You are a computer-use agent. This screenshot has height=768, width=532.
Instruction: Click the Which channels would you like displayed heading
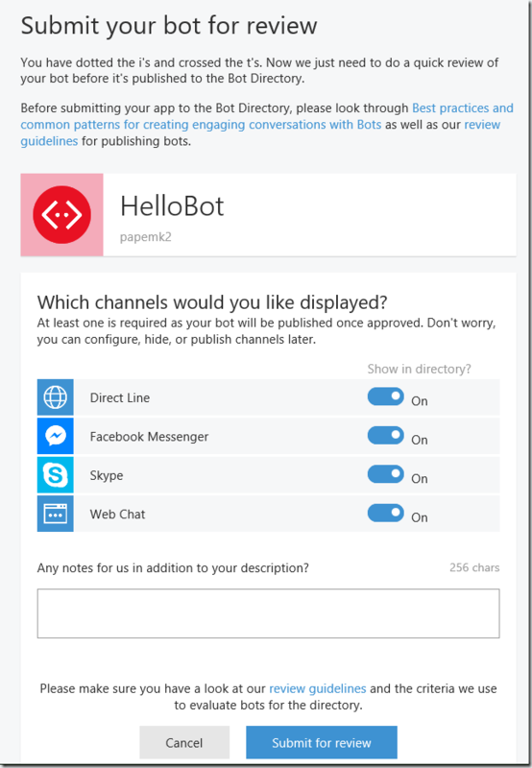click(212, 302)
